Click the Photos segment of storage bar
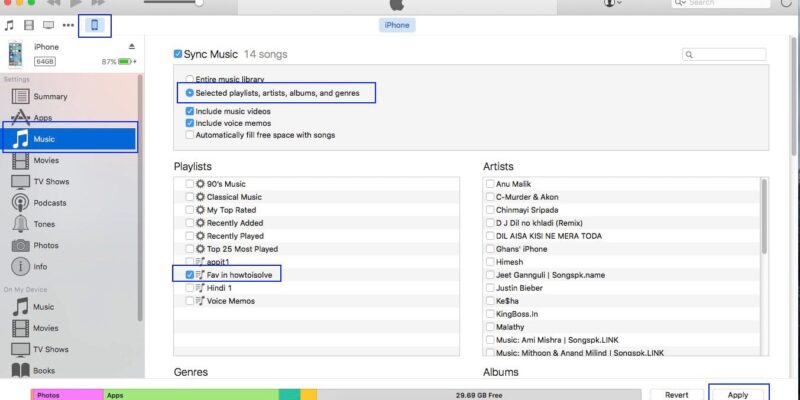Image resolution: width=800 pixels, height=400 pixels. pyautogui.click(x=68, y=395)
